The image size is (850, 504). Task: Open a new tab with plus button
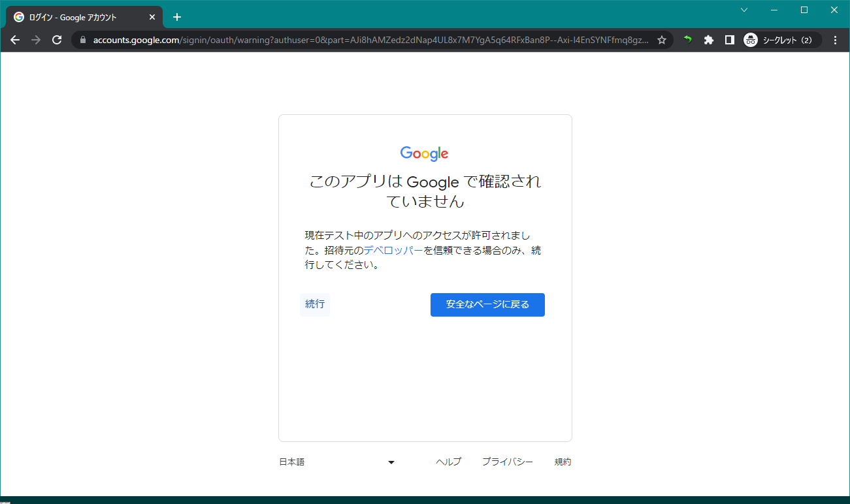(176, 17)
